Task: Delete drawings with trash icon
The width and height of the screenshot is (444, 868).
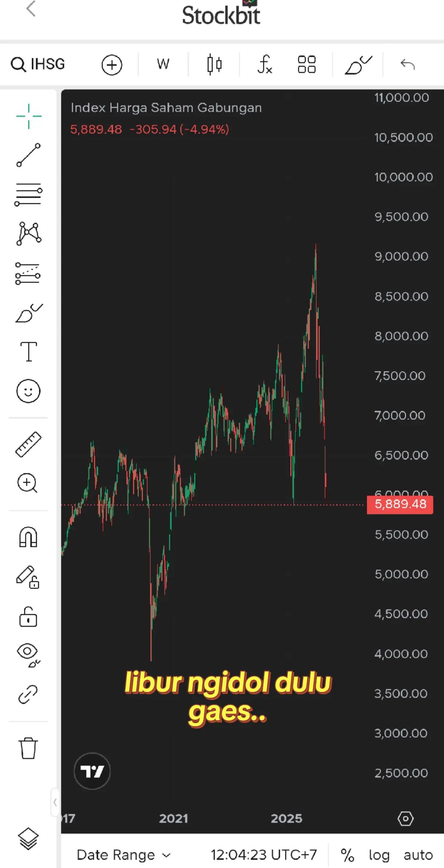Action: [x=28, y=748]
